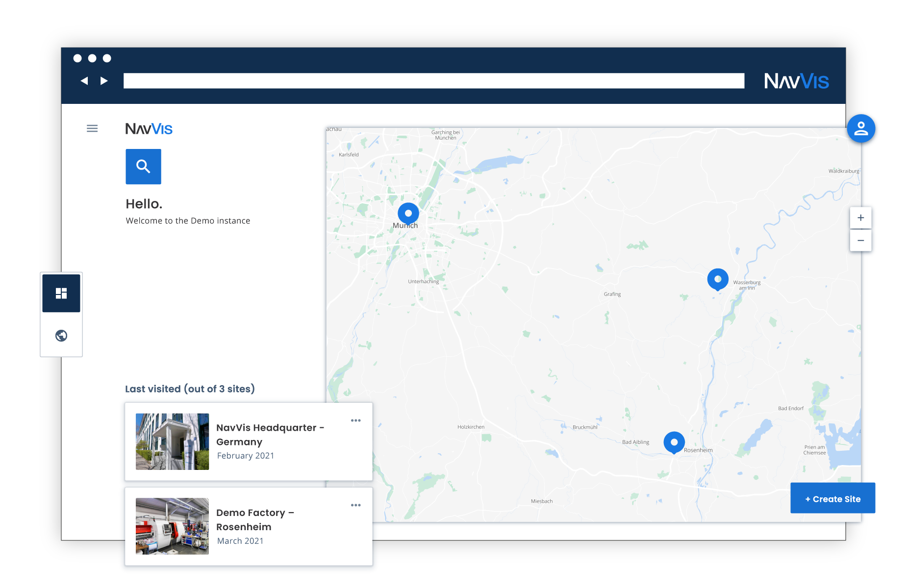This screenshot has height=588, width=907.
Task: Click the Demo Factory thumbnail image
Action: tap(172, 526)
